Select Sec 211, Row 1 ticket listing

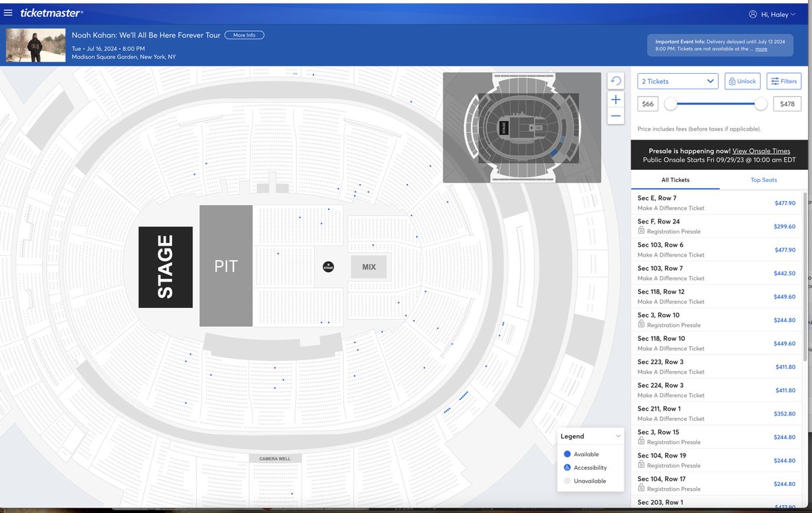point(717,414)
